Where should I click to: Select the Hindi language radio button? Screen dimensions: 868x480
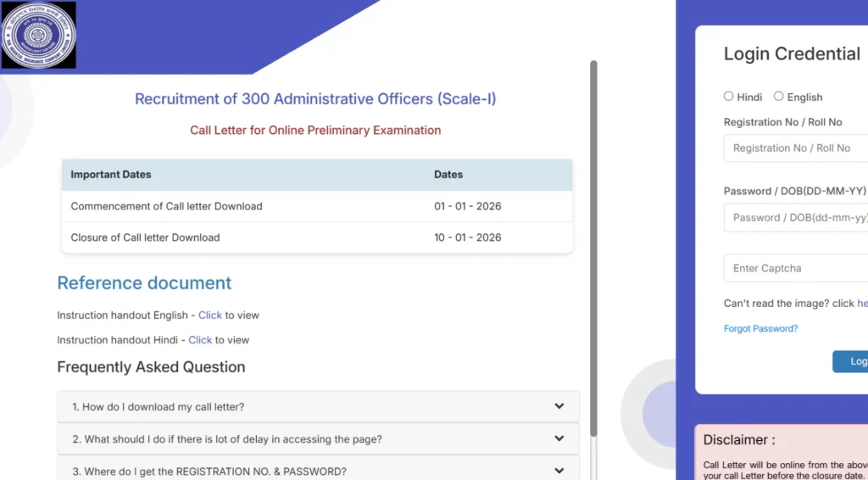(x=728, y=97)
